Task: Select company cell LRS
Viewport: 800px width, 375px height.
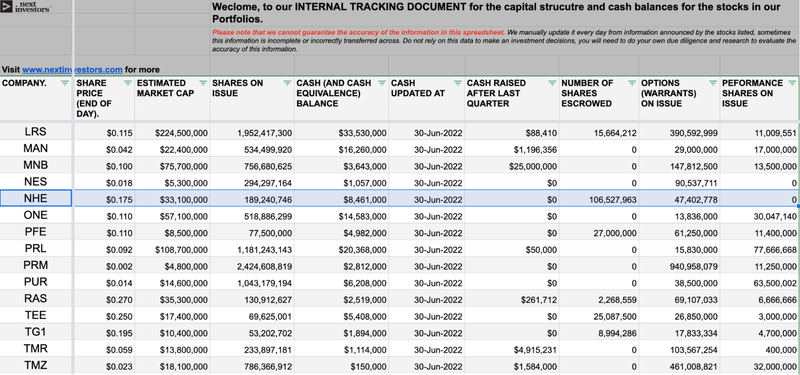Action: pos(35,132)
